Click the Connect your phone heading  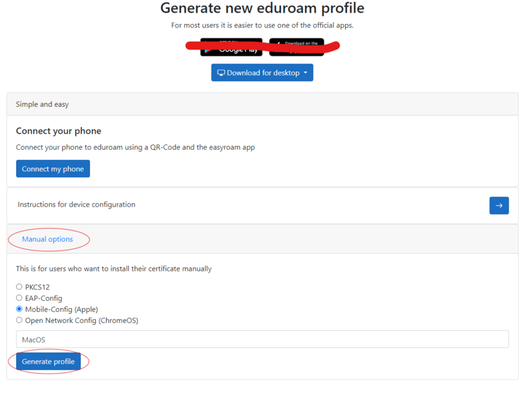pos(59,131)
